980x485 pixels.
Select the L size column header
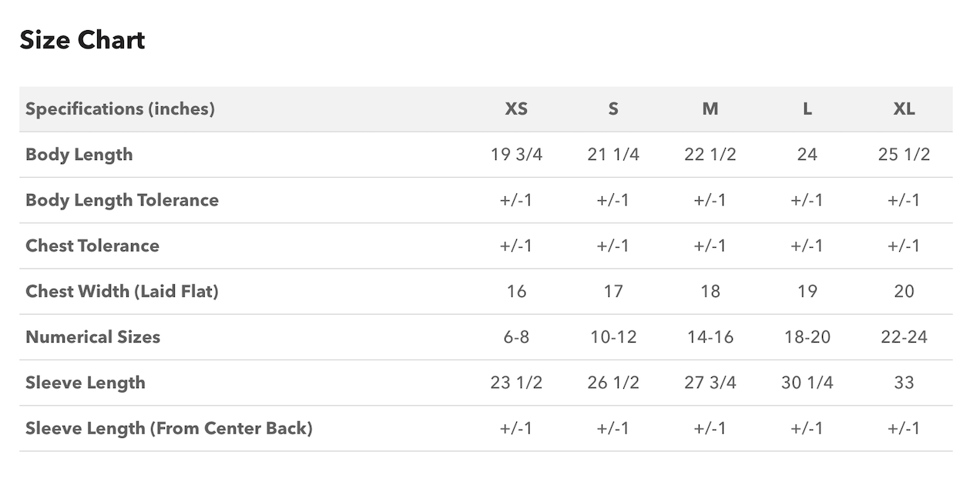pyautogui.click(x=807, y=109)
